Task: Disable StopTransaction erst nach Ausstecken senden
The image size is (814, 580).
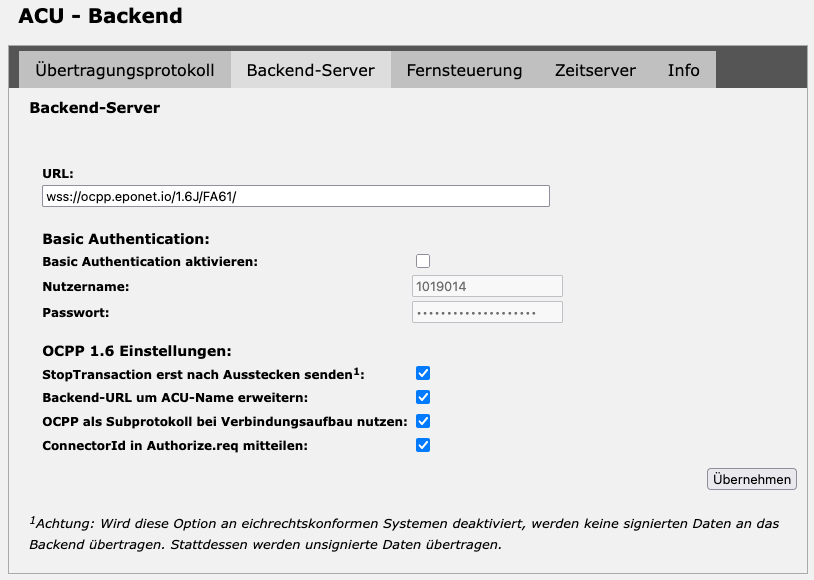Action: coord(422,373)
